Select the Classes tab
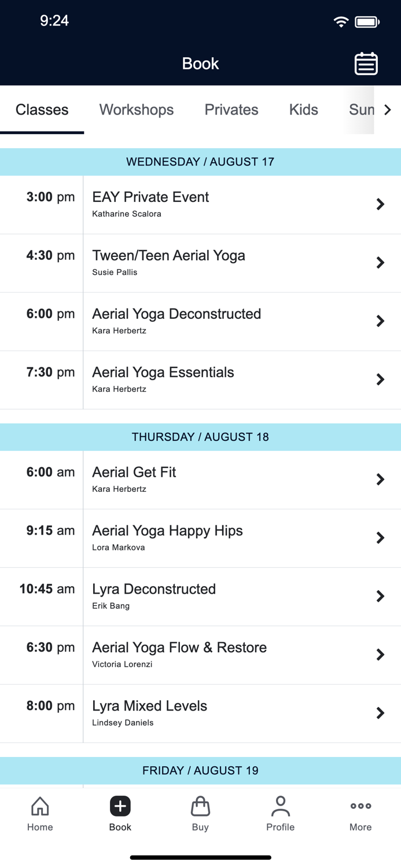 [x=42, y=109]
